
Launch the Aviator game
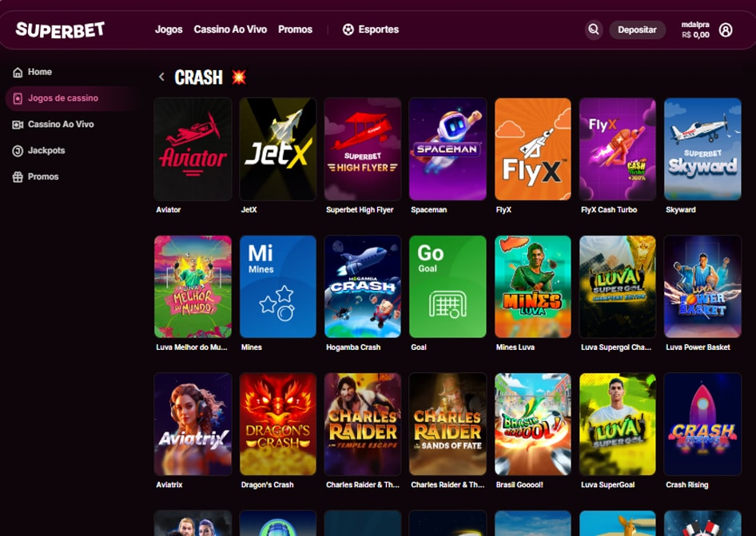tap(192, 148)
